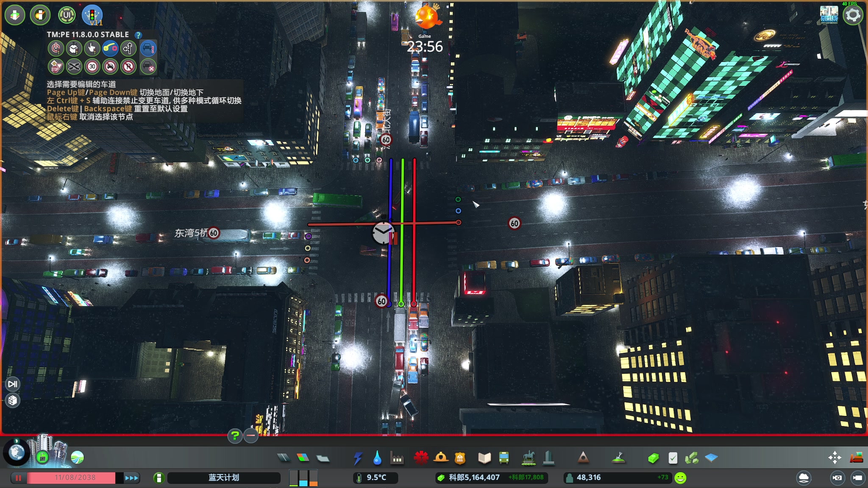The height and width of the screenshot is (488, 868).
Task: Open the TM:PE help question mark
Action: tap(138, 35)
